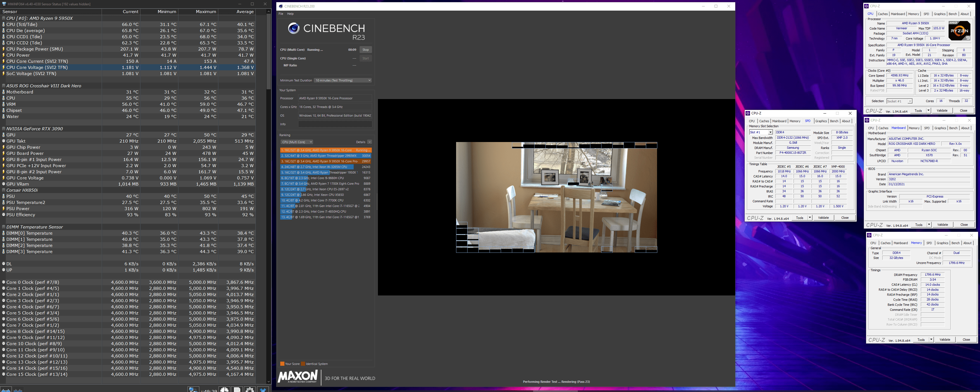Image resolution: width=980 pixels, height=392 pixels.
Task: Click the expand/collapse arrows icon in HWiNFO toolbar
Action: tap(6, 390)
